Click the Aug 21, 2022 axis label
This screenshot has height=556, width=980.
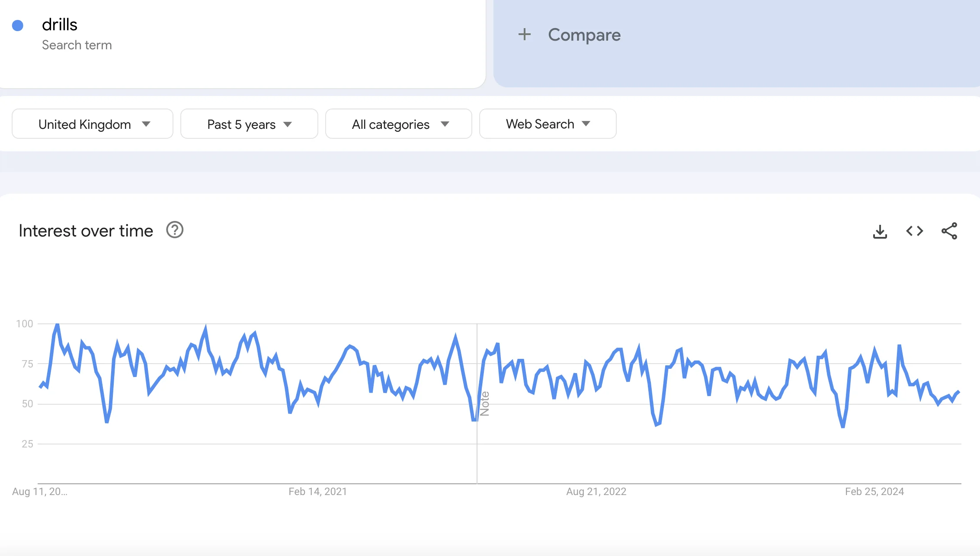point(596,492)
